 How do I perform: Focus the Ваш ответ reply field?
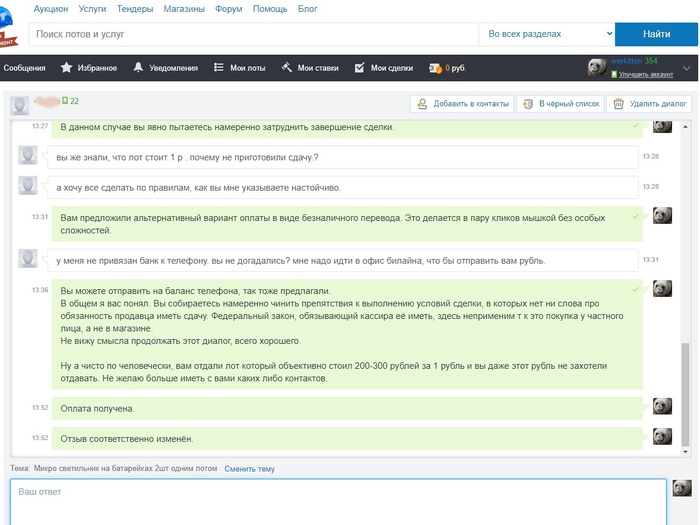click(x=338, y=501)
